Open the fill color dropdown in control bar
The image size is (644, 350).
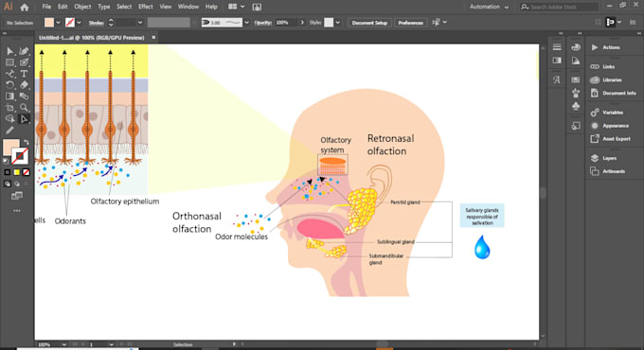[58, 23]
